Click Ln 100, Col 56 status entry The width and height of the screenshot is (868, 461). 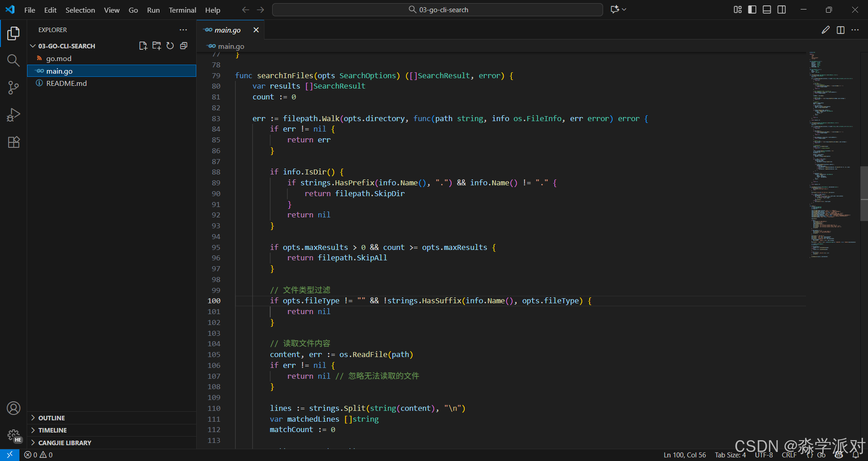click(684, 455)
